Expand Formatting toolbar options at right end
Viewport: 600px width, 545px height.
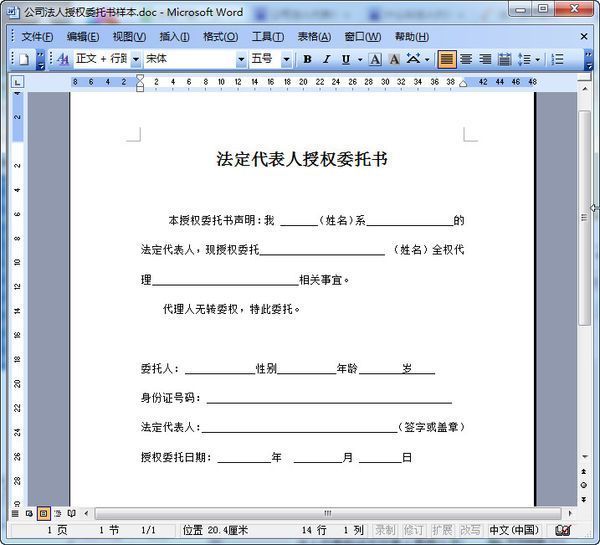589,59
